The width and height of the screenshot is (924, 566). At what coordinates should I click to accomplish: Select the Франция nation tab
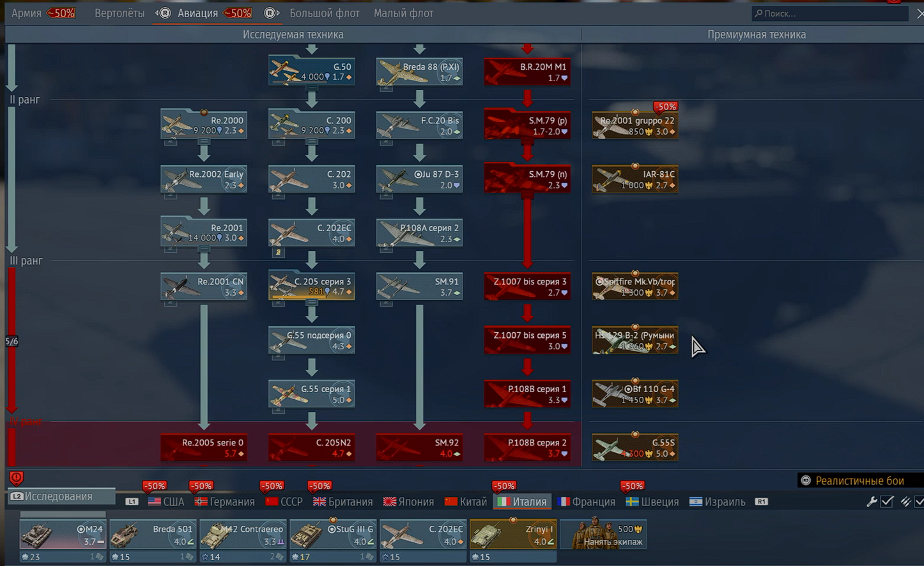(586, 501)
